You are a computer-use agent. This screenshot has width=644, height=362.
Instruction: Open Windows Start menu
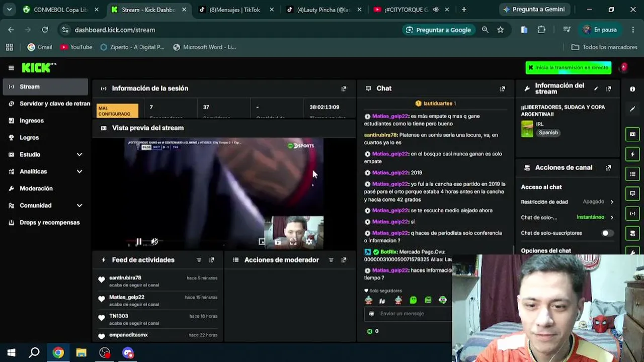pos(11,352)
